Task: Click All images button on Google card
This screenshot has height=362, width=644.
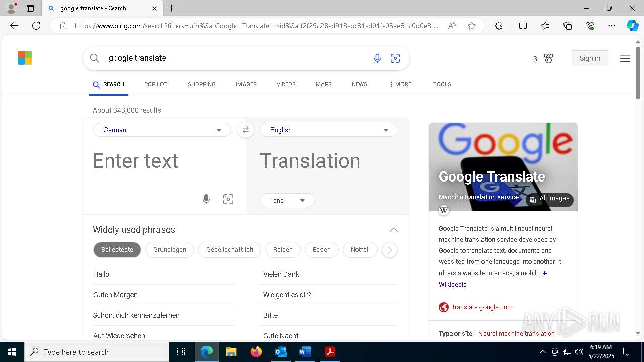Action: coord(549,199)
